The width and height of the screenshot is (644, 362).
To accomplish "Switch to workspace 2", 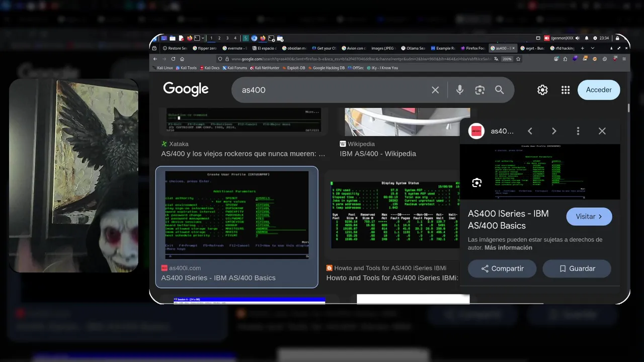I will (x=219, y=38).
